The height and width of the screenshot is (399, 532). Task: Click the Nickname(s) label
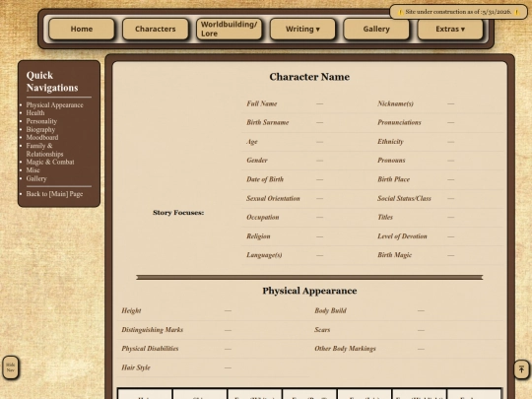point(395,103)
